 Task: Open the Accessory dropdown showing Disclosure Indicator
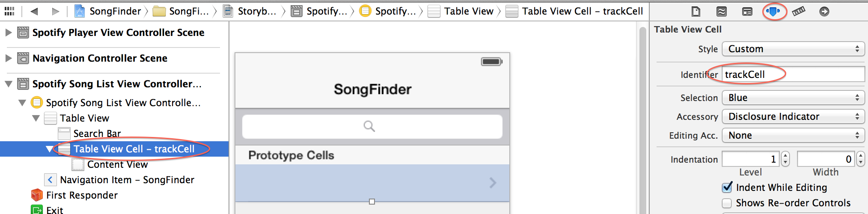[793, 116]
